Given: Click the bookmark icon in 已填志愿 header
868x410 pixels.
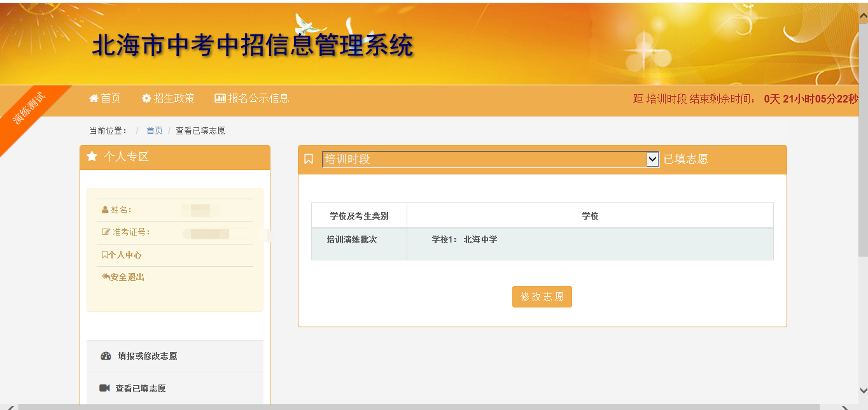Looking at the screenshot, I should tap(309, 159).
